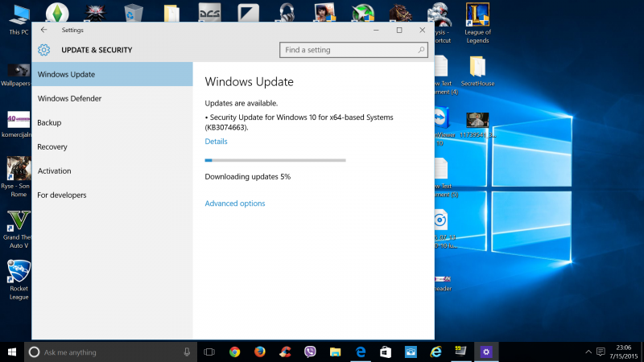Open the Windows Store from the taskbar
The image size is (644, 362).
pyautogui.click(x=386, y=352)
